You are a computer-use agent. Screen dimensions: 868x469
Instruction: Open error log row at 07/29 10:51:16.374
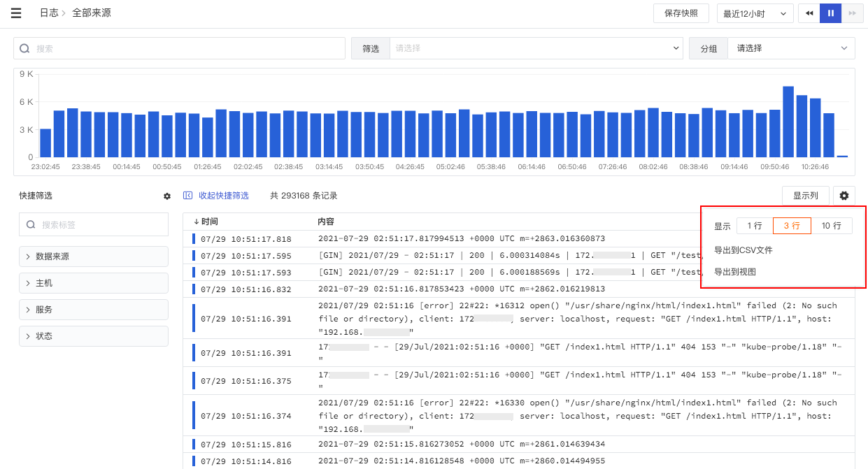coord(519,416)
